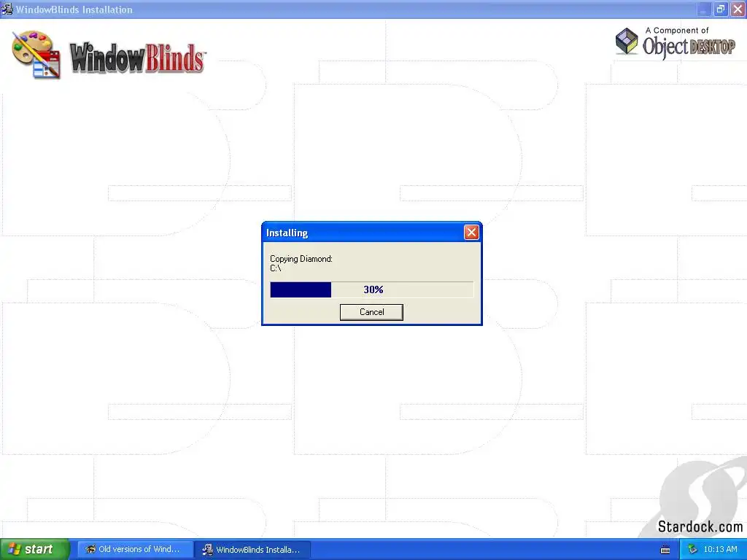
Task: Open the Windows start menu
Action: (34, 549)
